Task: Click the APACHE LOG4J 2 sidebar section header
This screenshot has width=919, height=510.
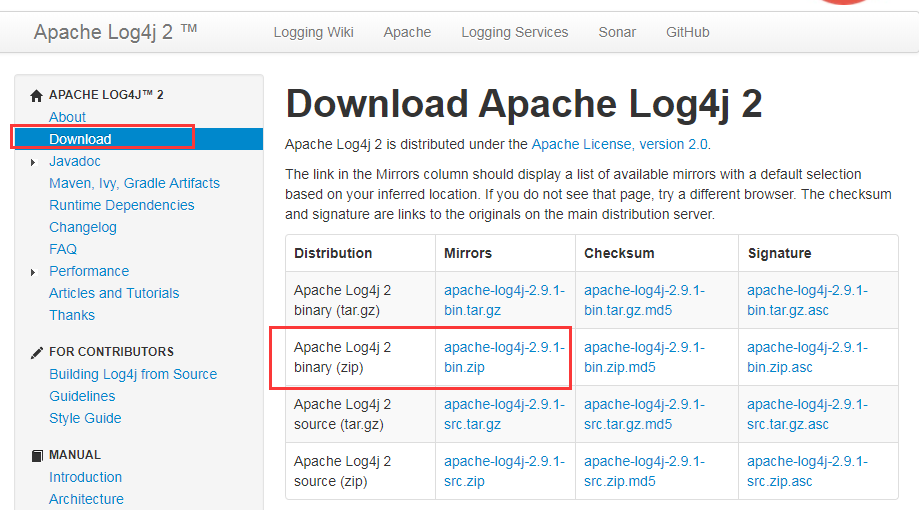Action: coord(106,95)
